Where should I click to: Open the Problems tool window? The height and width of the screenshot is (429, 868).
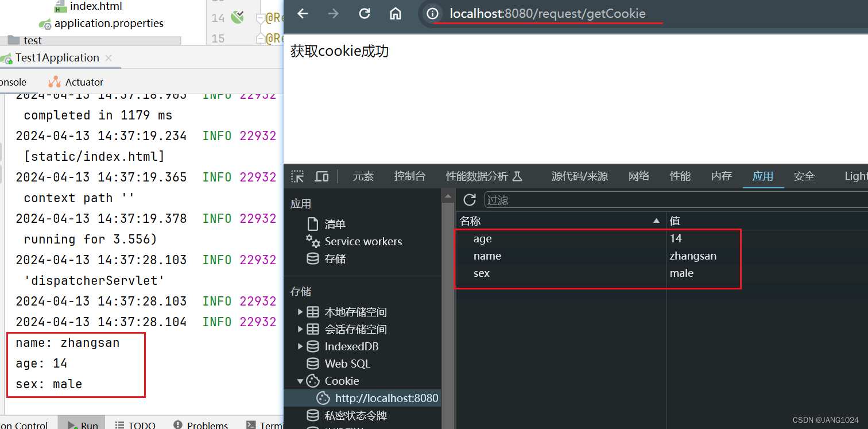[x=200, y=425]
